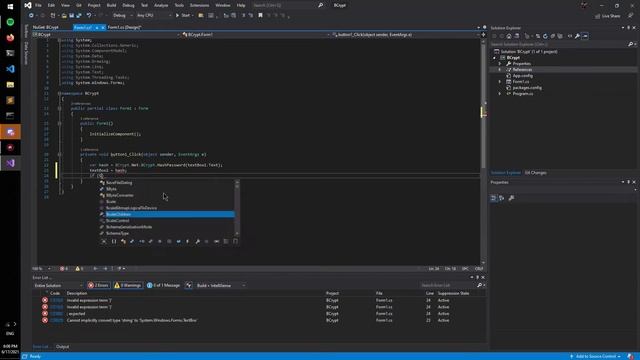This screenshot has height=360, width=640.
Task: Click the Spotify icon in taskbar
Action: [10, 22]
